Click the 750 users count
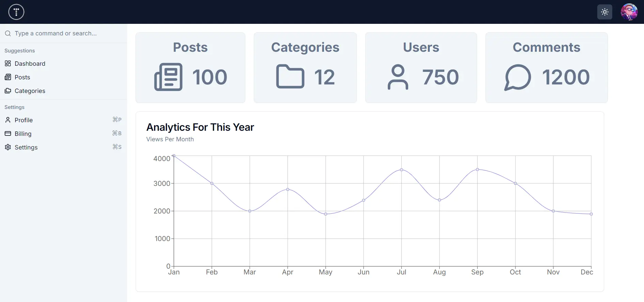 441,77
